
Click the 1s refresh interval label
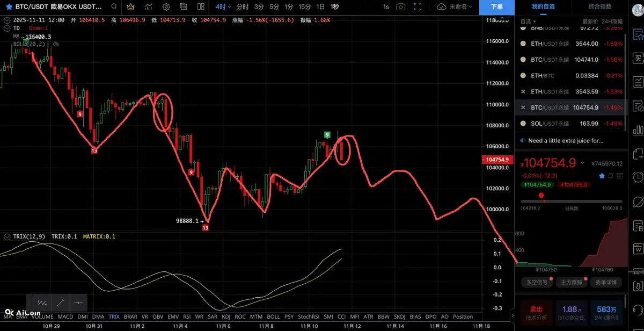(x=386, y=7)
